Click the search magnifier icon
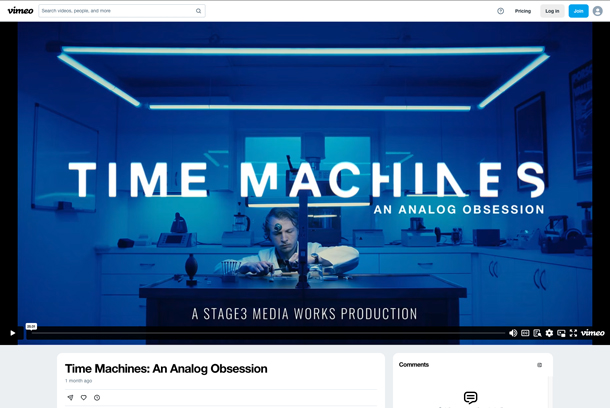Viewport: 610px width, 408px height. tap(198, 11)
